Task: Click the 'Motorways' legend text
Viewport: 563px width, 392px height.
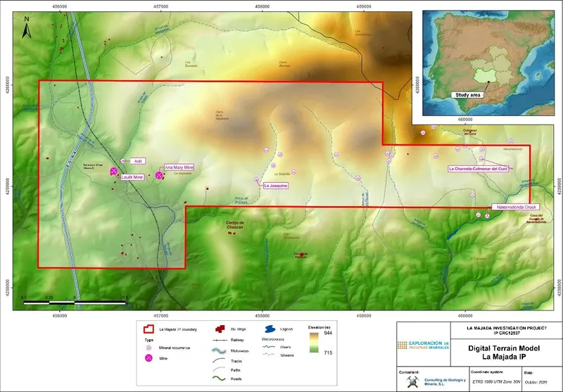Action: click(240, 351)
